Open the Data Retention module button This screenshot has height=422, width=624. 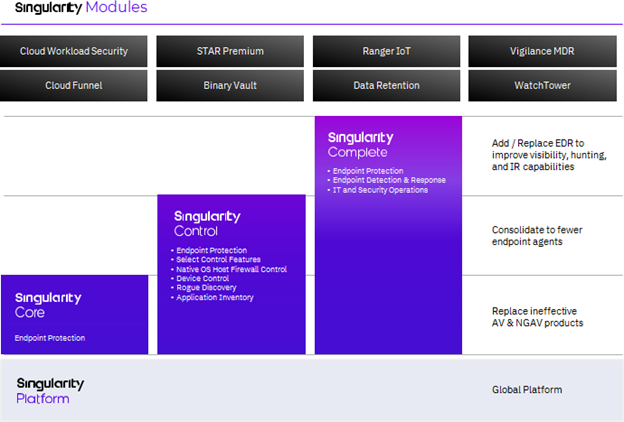[386, 85]
